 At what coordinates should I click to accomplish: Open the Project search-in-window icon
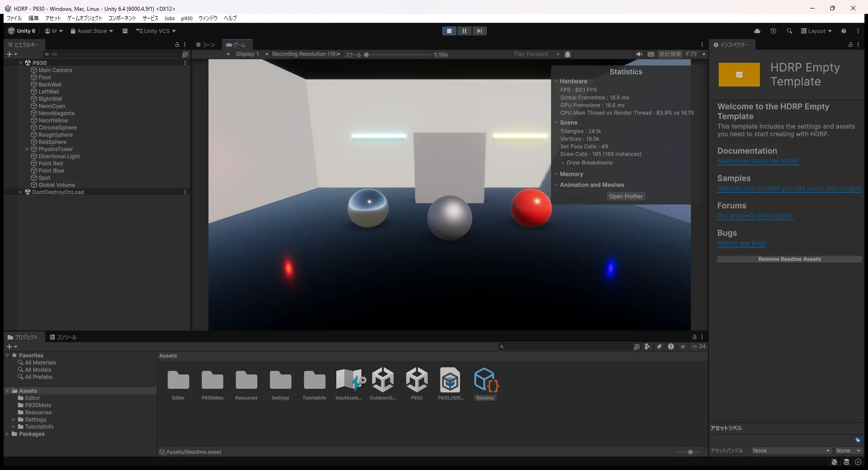click(637, 347)
